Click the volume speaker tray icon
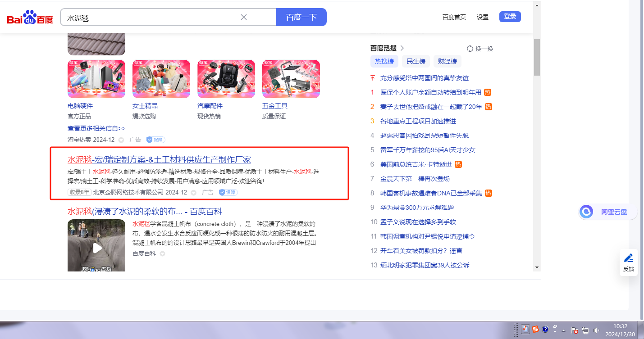 click(x=597, y=330)
